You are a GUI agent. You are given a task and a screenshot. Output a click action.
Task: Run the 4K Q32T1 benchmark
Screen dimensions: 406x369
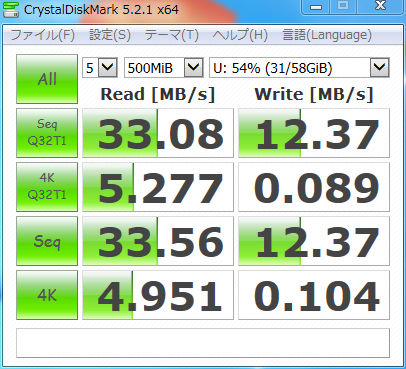click(47, 187)
